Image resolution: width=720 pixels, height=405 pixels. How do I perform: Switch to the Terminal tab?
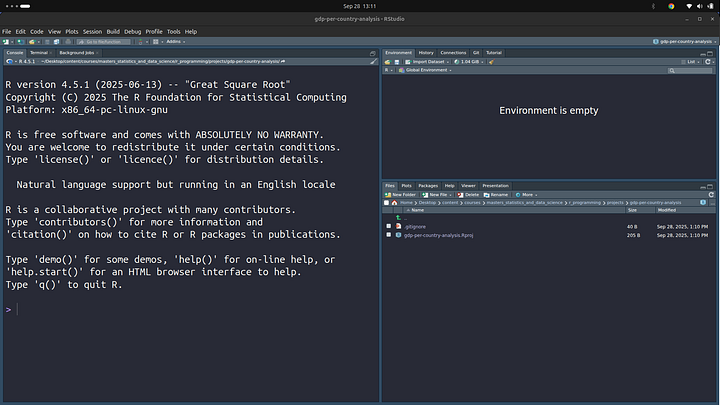(x=39, y=53)
